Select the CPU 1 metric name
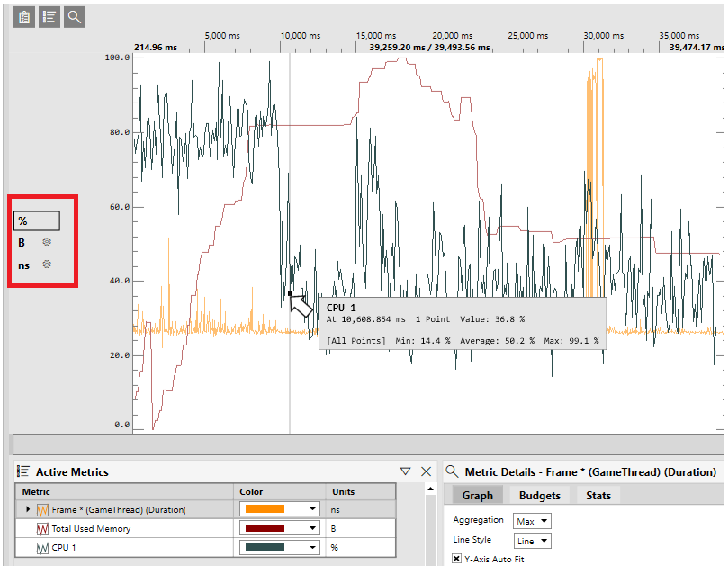 [x=64, y=548]
